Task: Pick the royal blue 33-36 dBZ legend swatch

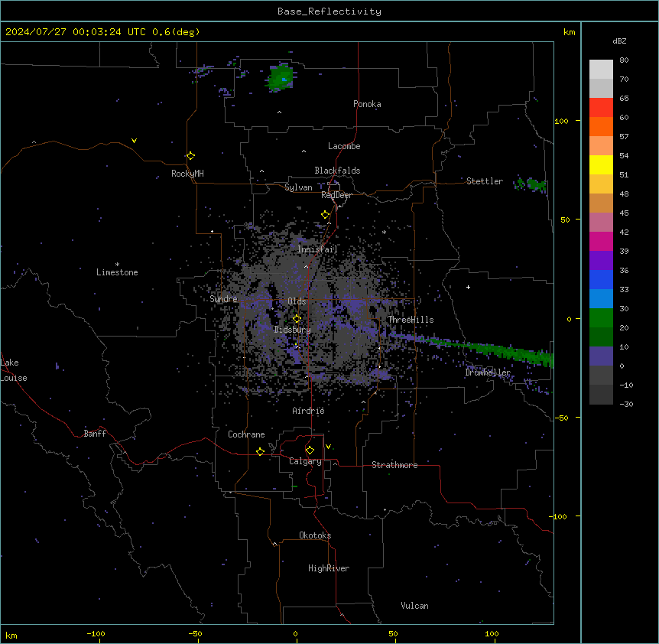Action: (x=601, y=279)
